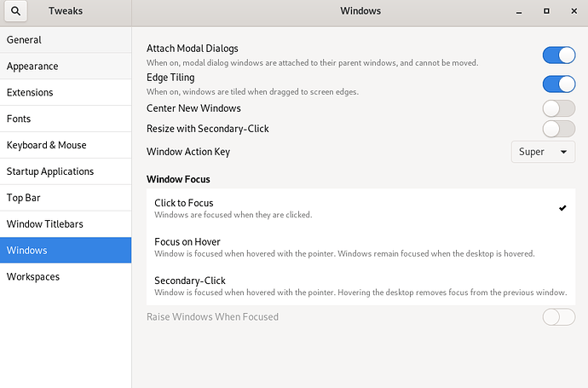This screenshot has width=588, height=388.
Task: Navigate to Workspaces settings
Action: click(x=66, y=276)
